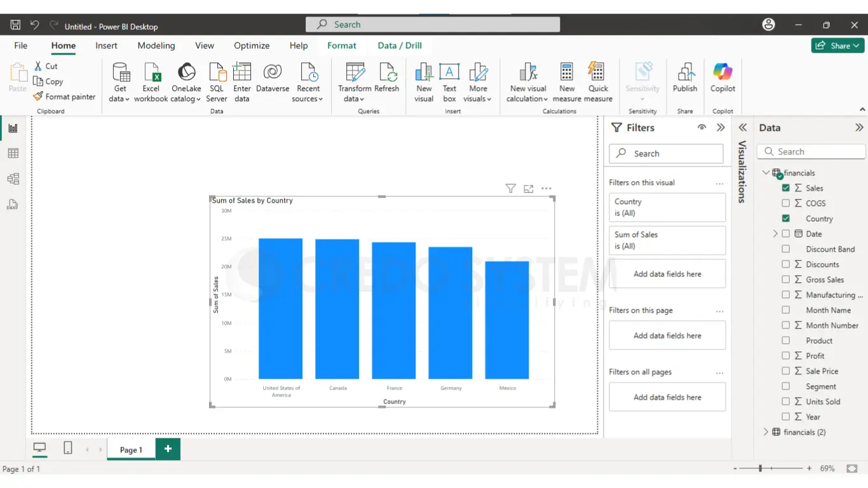This screenshot has height=488, width=868.
Task: Collapse the Data pane
Action: tap(859, 128)
